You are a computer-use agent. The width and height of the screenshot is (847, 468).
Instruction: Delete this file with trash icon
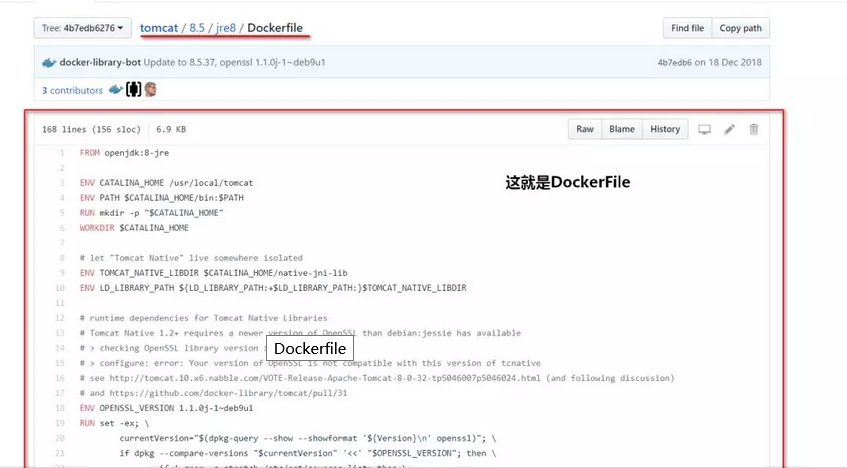(754, 129)
